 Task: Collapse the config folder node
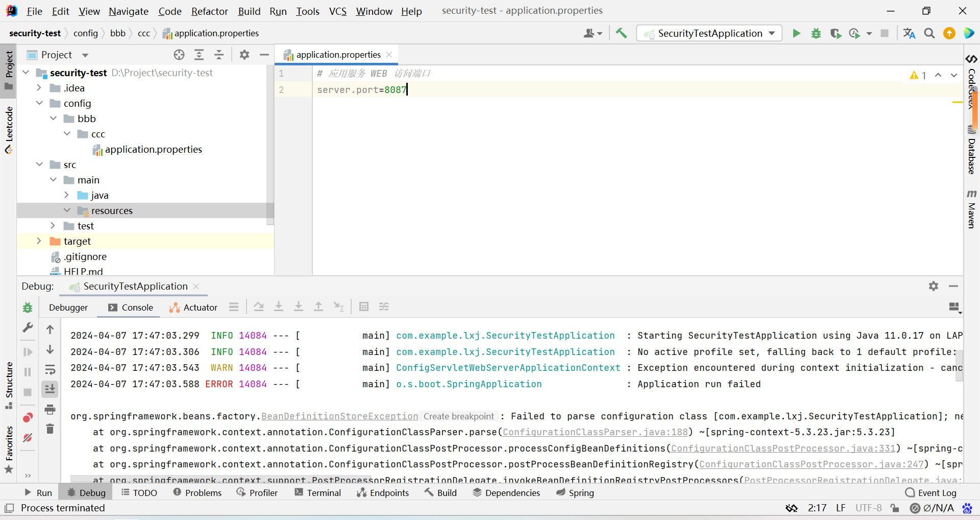pos(39,103)
